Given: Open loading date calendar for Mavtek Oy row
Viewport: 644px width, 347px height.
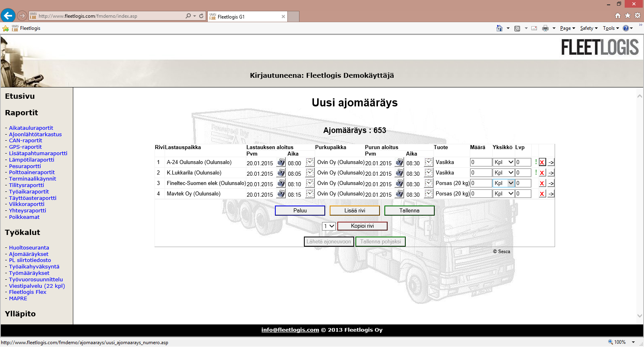Looking at the screenshot, I should (281, 194).
